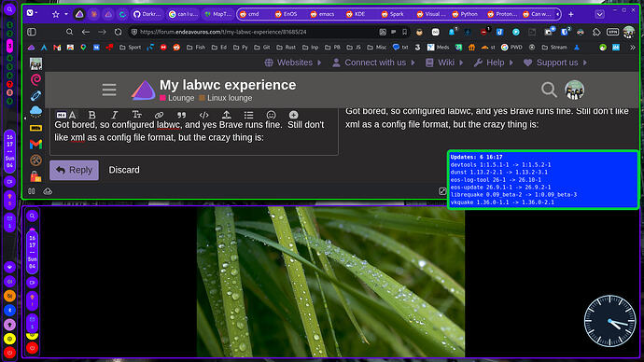Open the extensions puzzle icon

tap(596, 32)
